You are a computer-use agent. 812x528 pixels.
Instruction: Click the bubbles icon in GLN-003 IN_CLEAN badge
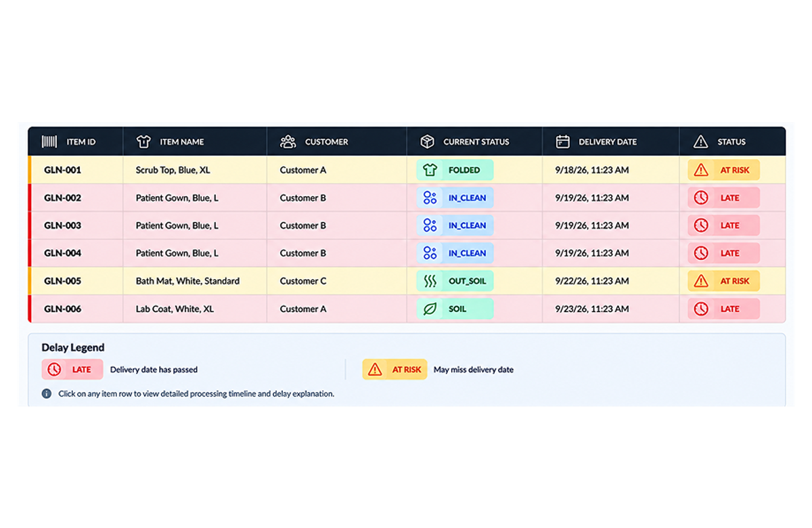point(430,225)
